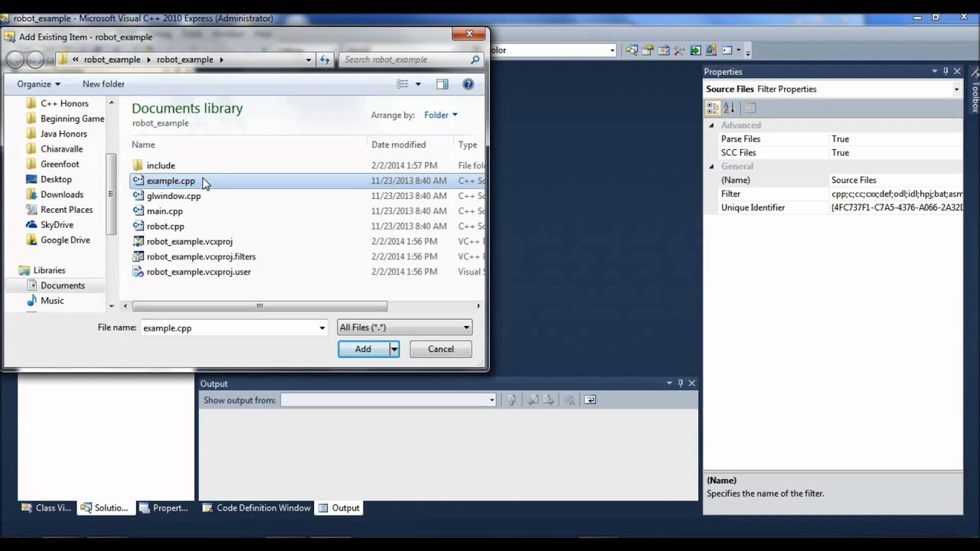Expand the Libraries node in navigation pane
The width and height of the screenshot is (980, 551).
(x=49, y=270)
